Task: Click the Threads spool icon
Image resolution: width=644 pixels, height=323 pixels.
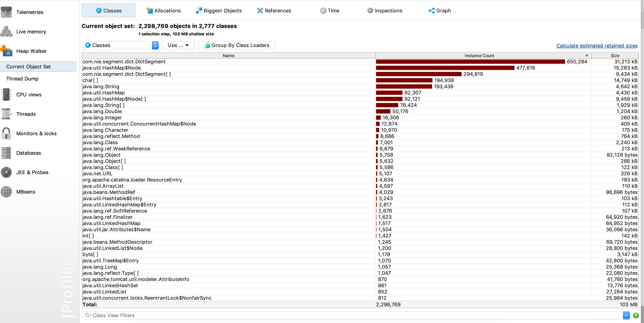Action: click(6, 114)
